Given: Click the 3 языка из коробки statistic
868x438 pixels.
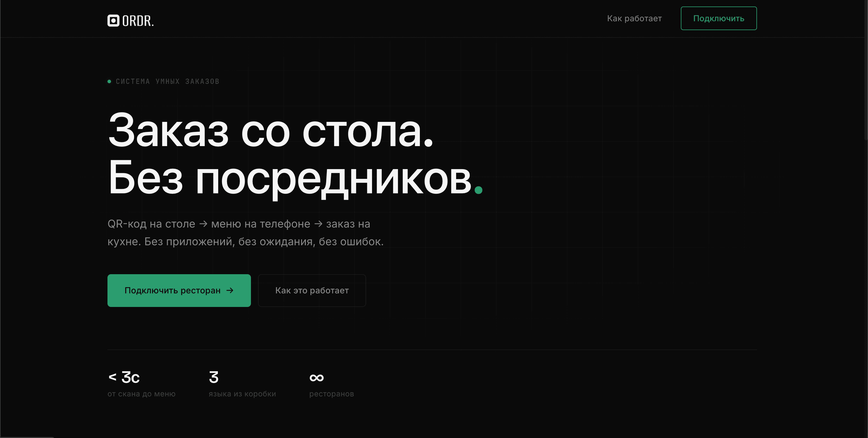Looking at the screenshot, I should pyautogui.click(x=242, y=384).
